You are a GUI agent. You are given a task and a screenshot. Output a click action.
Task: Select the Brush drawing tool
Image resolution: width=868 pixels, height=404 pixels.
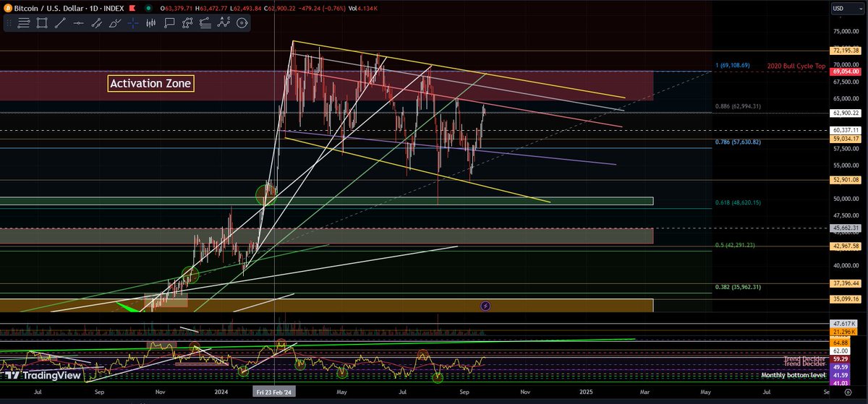coord(115,23)
